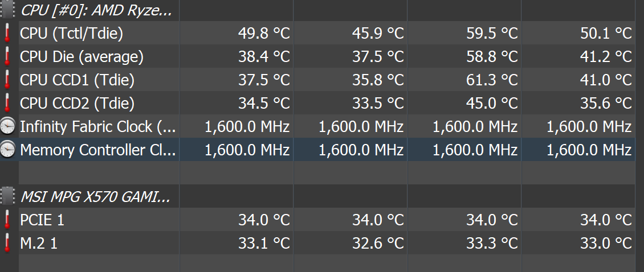Collapse the MSI MPG X570 GAMI... sensor group
This screenshot has width=644, height=272.
(95, 197)
